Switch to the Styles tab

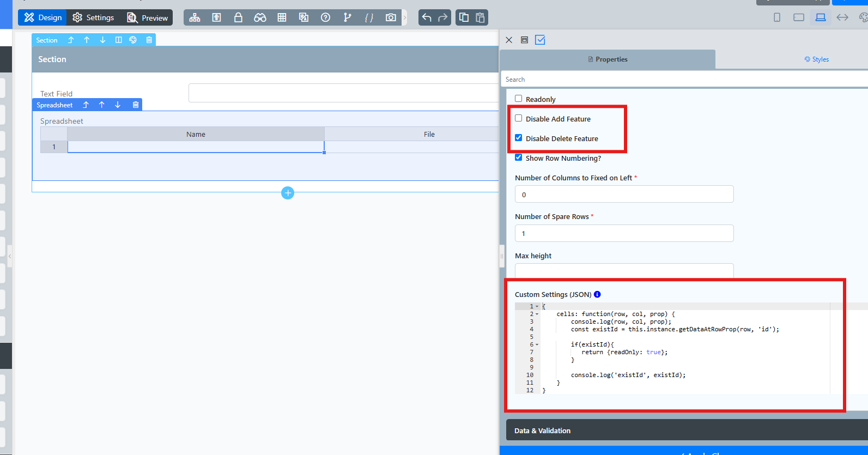(816, 59)
